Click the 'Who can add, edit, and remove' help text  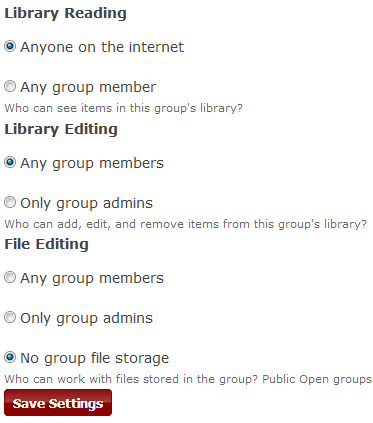point(186,224)
